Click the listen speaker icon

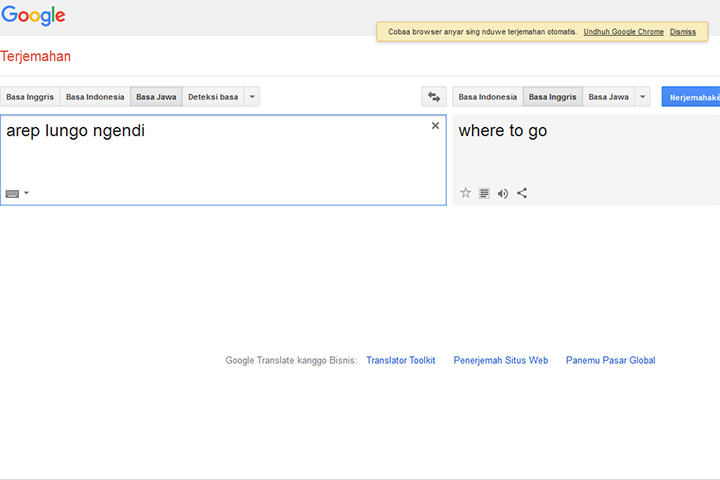(503, 193)
